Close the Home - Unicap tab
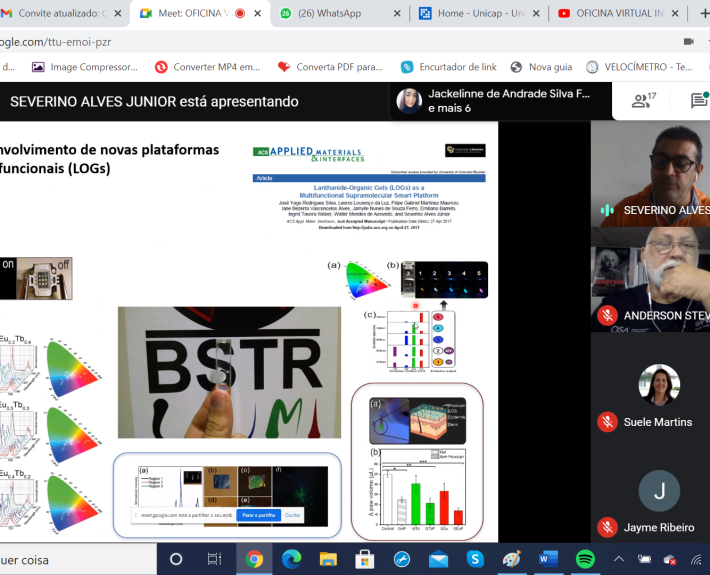Screen dimensions: 710x575 (x=536, y=14)
